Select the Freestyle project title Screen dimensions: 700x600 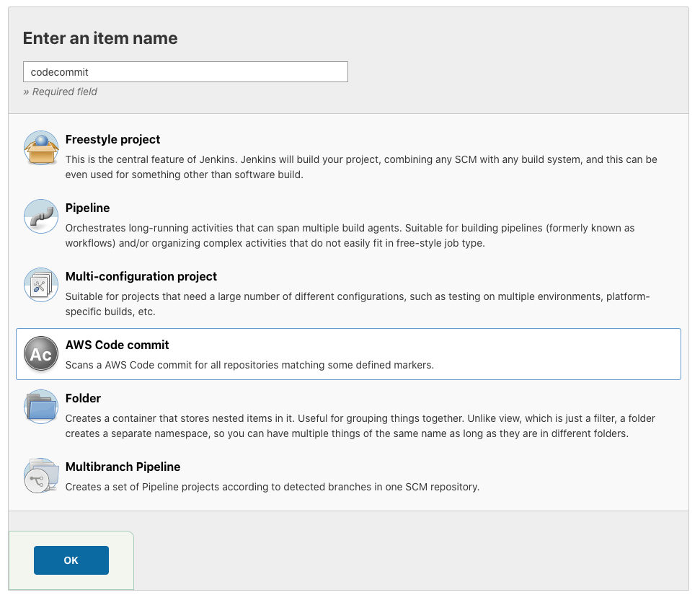click(x=112, y=139)
